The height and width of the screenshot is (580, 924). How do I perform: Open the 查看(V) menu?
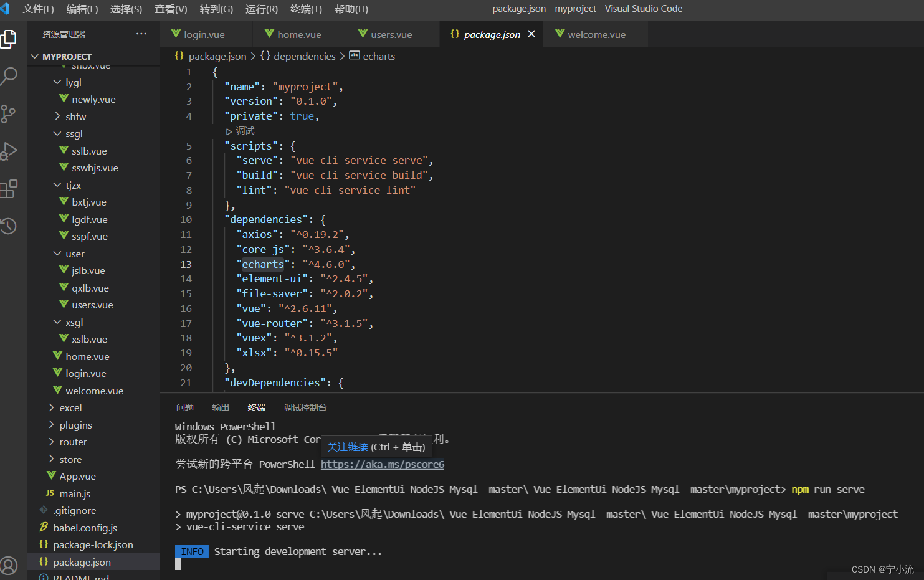coord(171,9)
